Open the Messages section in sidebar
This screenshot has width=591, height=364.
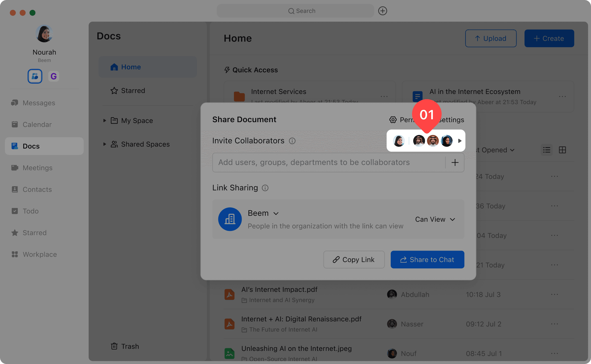(x=39, y=103)
